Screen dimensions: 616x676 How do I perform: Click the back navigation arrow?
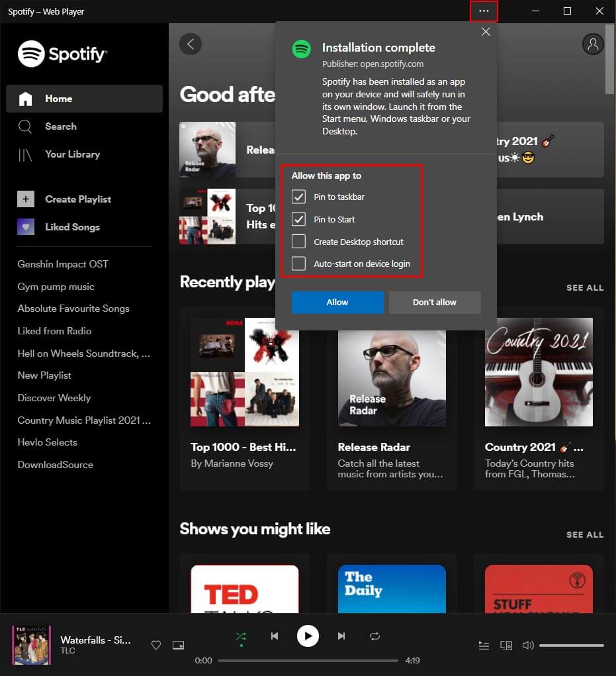(x=191, y=44)
